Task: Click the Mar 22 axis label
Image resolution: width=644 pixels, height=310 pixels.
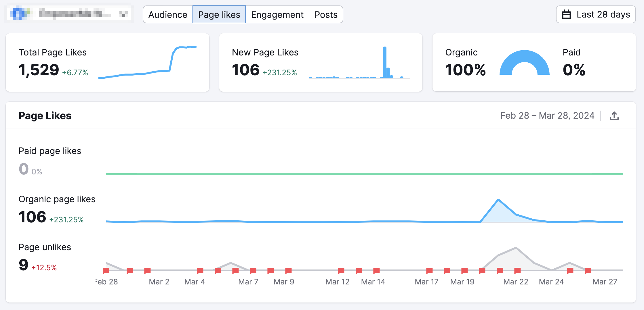Action: [x=516, y=282]
